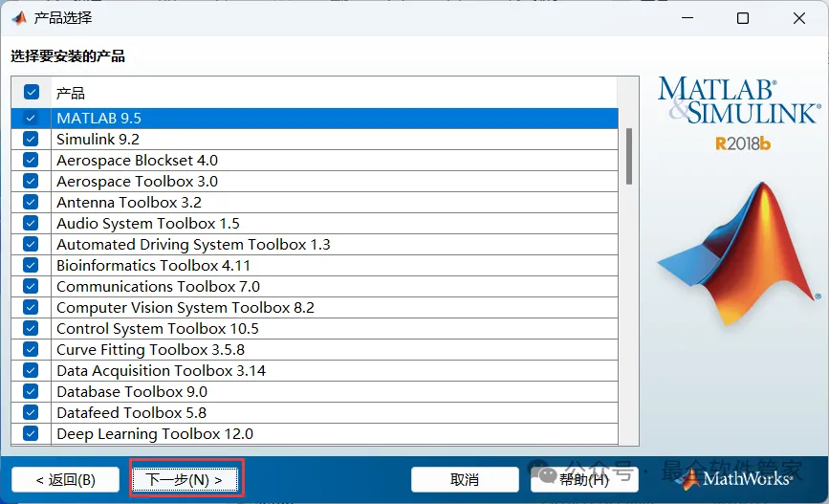This screenshot has width=829, height=504.
Task: Select the Control System Toolbox 10.5 row text
Action: pos(158,328)
